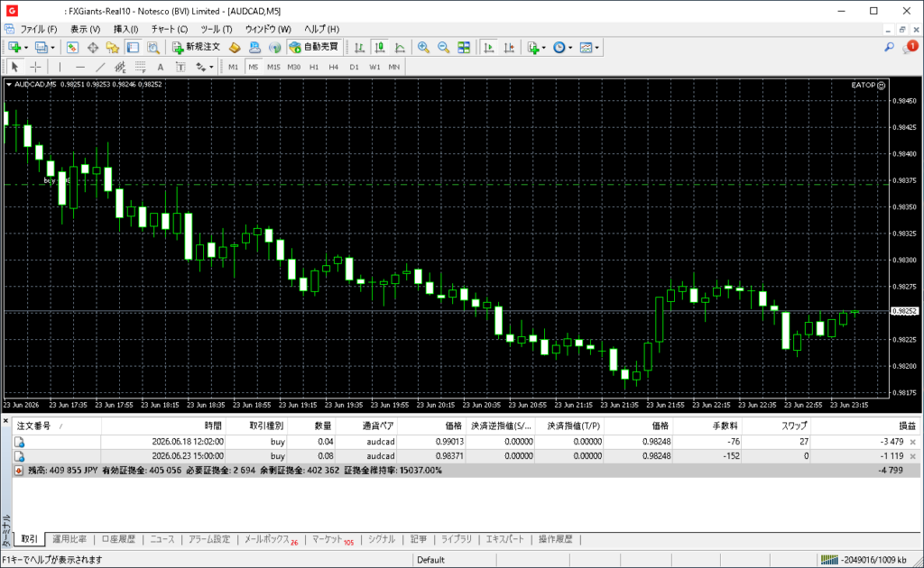The height and width of the screenshot is (568, 924).
Task: Select the trendline drawing tool
Action: pos(100,67)
